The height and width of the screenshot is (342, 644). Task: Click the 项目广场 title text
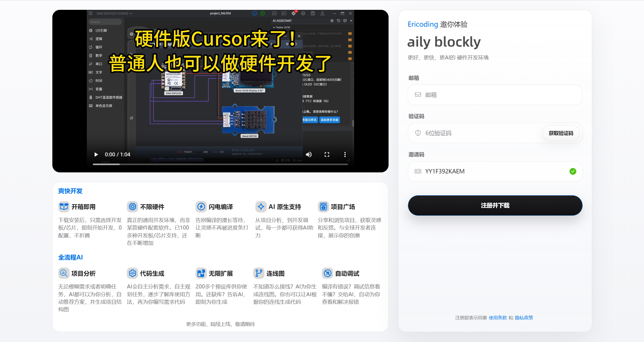pos(343,207)
